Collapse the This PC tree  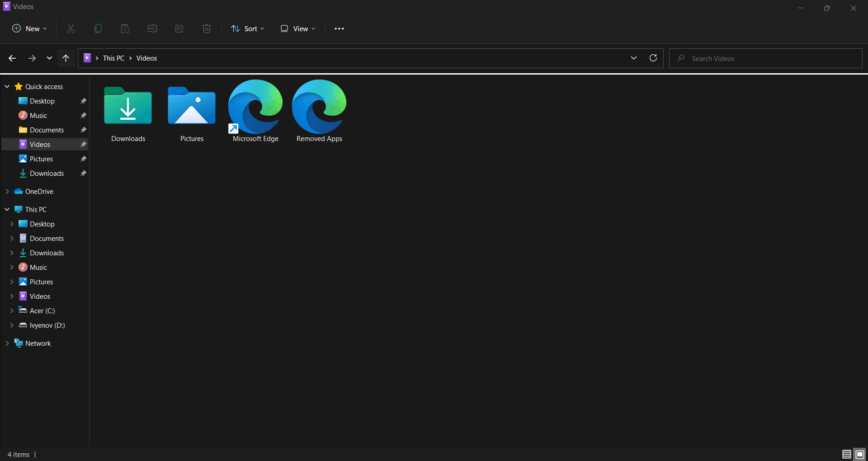pyautogui.click(x=7, y=209)
